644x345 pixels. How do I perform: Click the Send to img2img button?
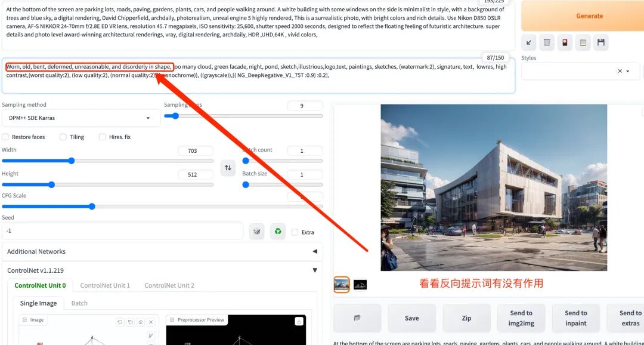[x=521, y=318]
